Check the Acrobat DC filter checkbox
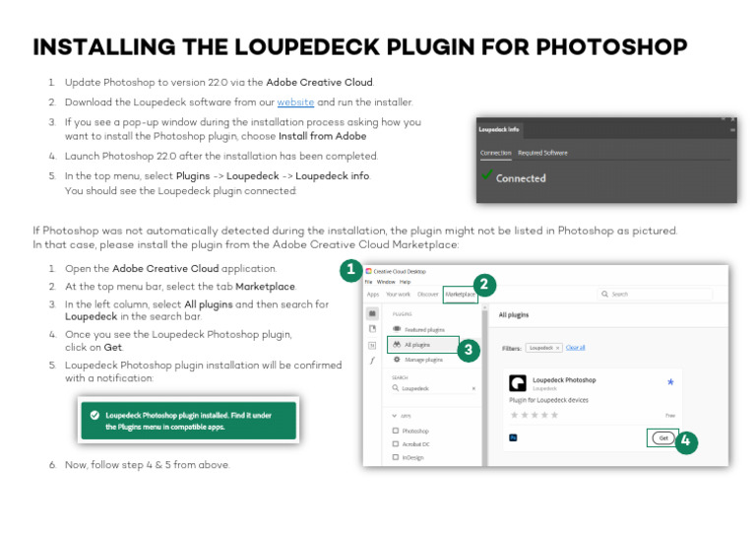This screenshot has height=535, width=756. tap(396, 443)
